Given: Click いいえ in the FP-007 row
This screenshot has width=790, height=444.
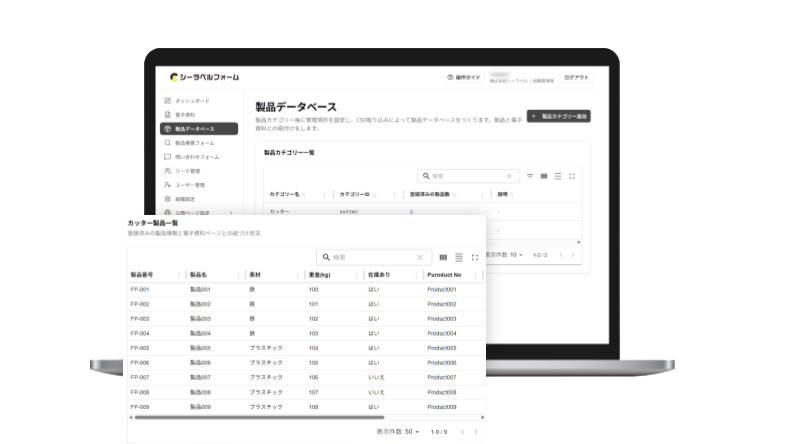Looking at the screenshot, I should click(x=376, y=377).
